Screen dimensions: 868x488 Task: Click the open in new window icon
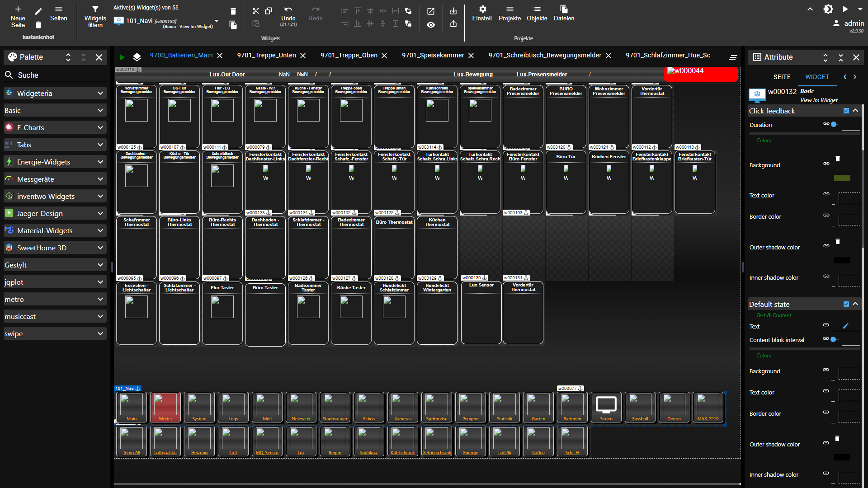tap(431, 11)
